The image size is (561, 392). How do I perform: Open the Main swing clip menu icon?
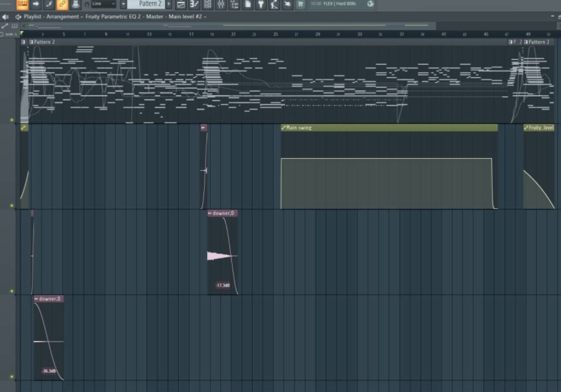(x=284, y=128)
